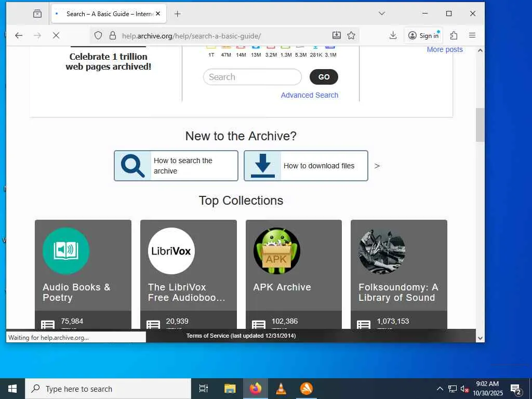Click the network status tray icon
532x399 pixels.
point(453,389)
